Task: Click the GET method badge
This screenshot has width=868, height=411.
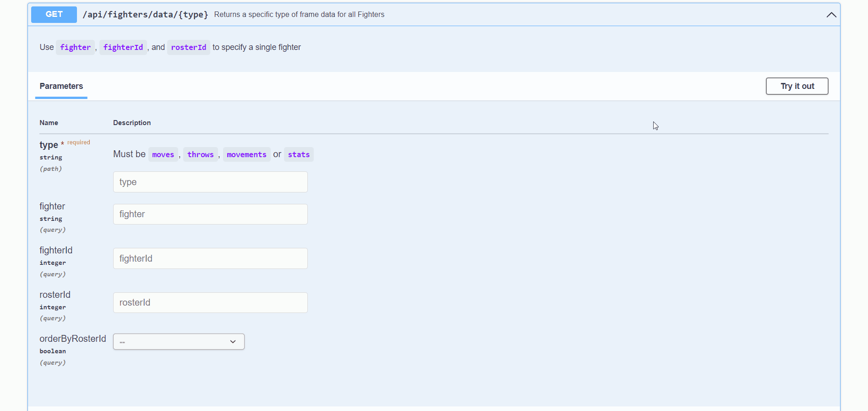Action: tap(54, 15)
